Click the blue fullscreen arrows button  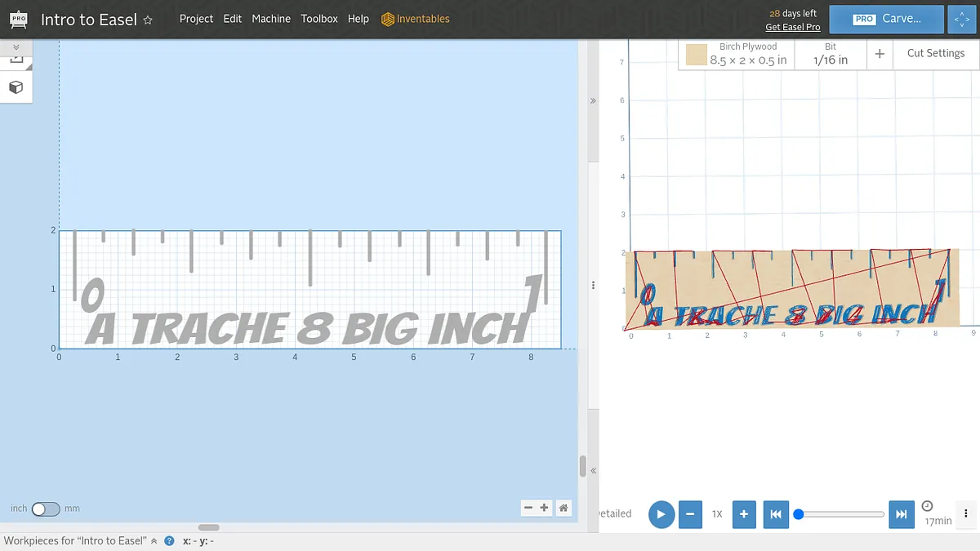click(x=961, y=19)
